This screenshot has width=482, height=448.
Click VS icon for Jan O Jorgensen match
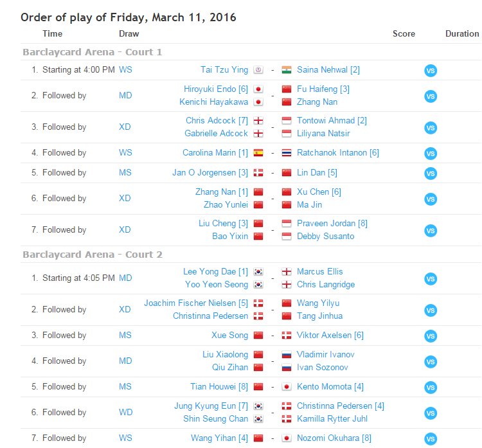(431, 174)
